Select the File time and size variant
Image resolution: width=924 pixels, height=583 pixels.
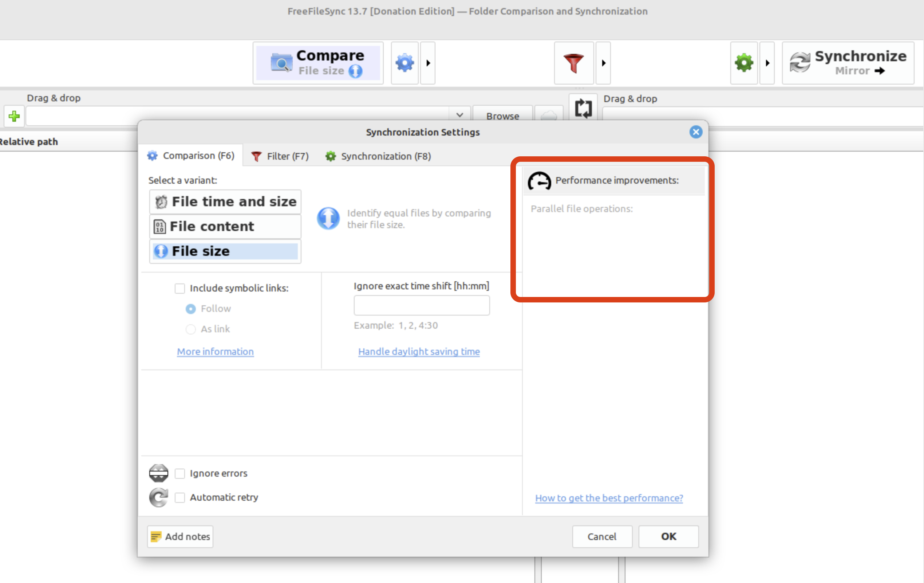pyautogui.click(x=225, y=201)
